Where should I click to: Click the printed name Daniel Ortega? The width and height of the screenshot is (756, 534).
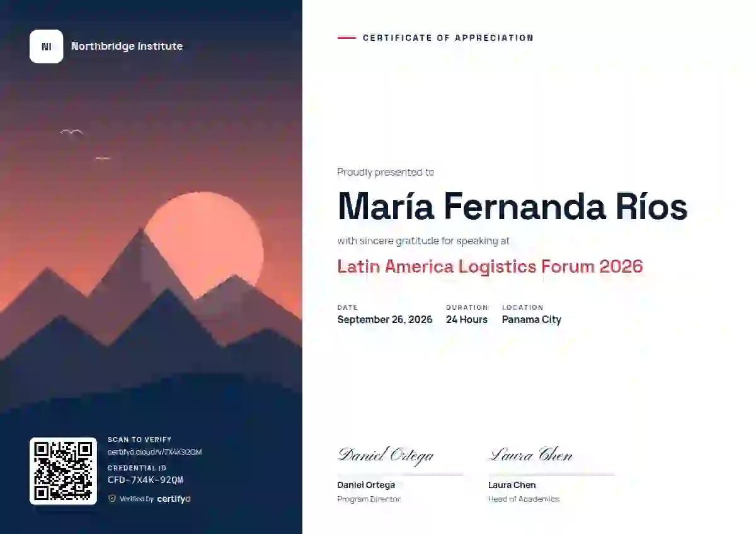point(366,485)
